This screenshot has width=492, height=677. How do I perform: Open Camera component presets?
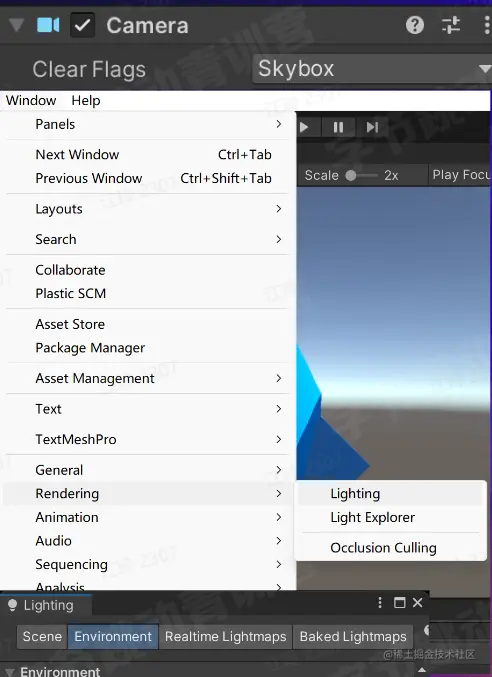coord(451,25)
